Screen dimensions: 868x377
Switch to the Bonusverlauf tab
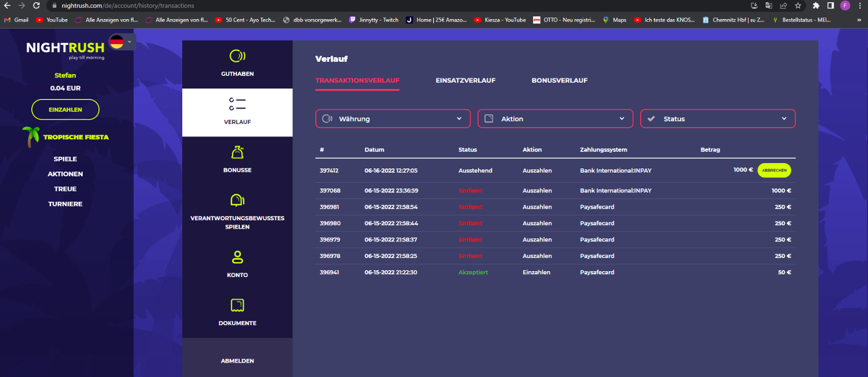[x=560, y=80]
